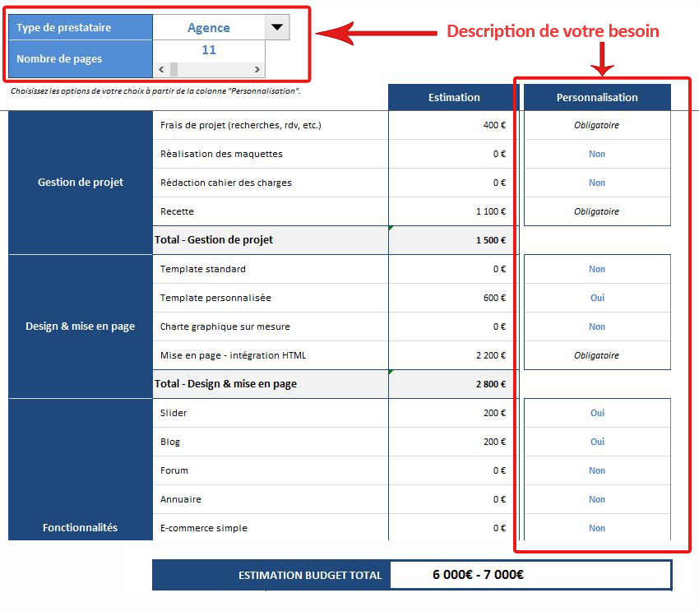Click the Estimation column header
The width and height of the screenshot is (699, 616).
pos(454,97)
